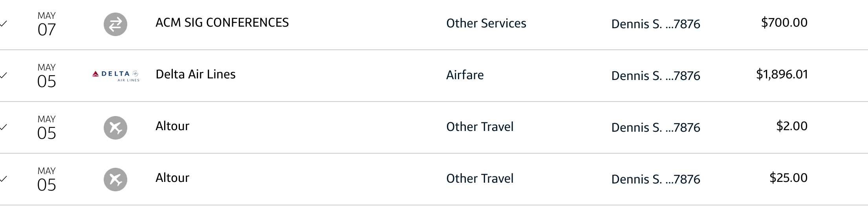Click the $1,896.01 amount

coord(782,74)
